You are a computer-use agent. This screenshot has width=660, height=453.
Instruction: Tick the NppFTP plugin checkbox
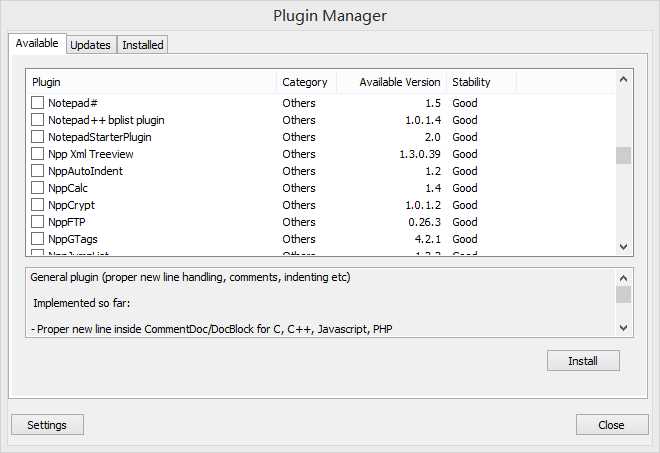point(37,221)
